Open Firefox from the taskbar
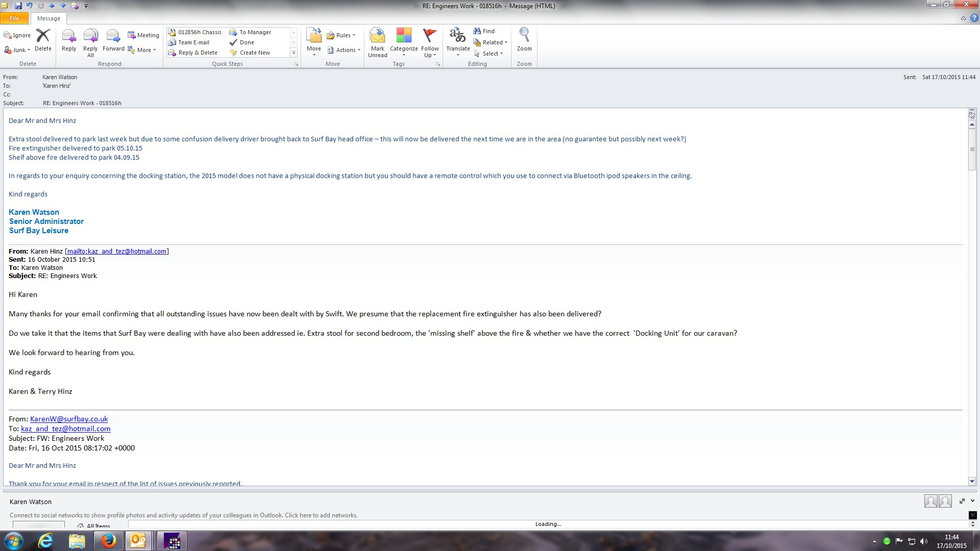 coord(108,540)
